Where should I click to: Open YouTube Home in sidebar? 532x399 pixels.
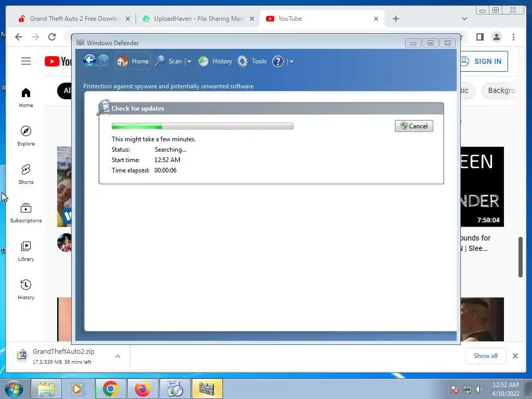(26, 98)
